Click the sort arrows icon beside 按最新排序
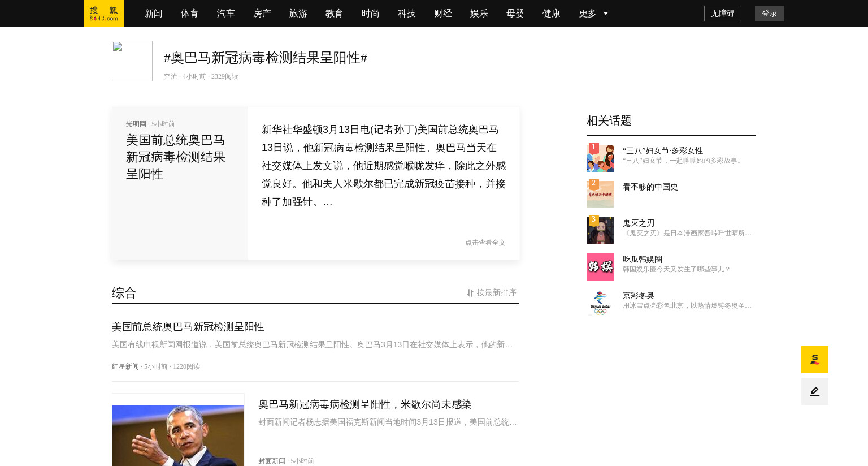Viewport: 868px width, 466px height. pos(470,293)
